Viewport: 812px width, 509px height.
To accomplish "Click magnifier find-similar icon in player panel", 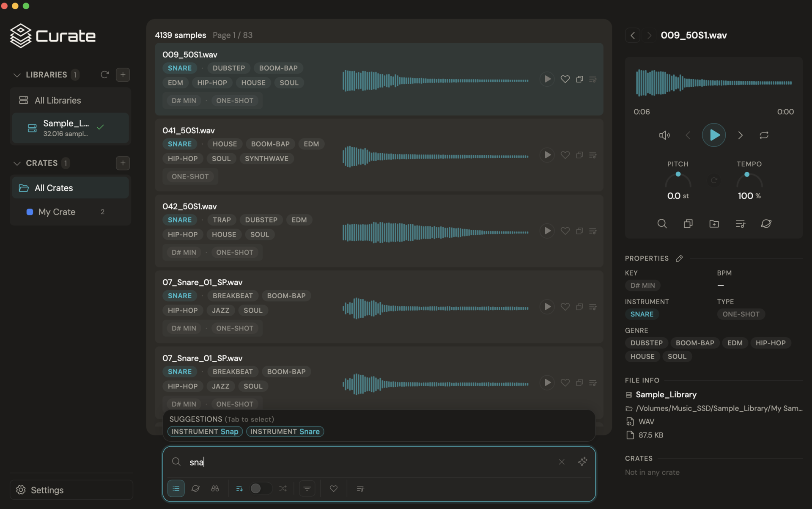I will (x=662, y=223).
